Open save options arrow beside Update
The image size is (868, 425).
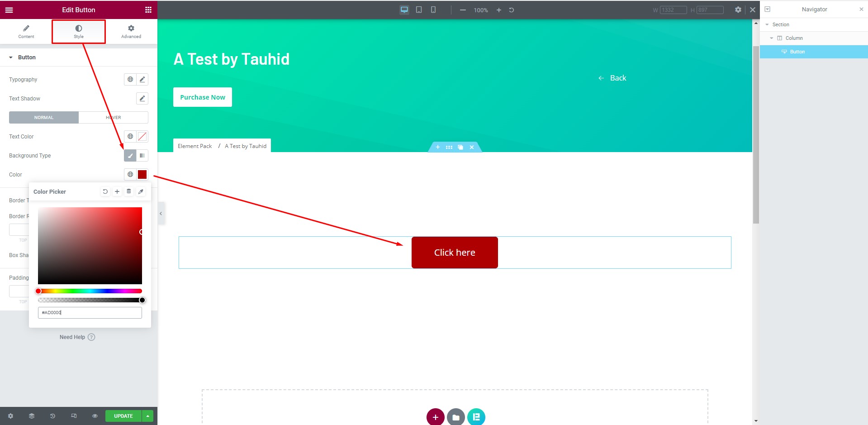click(148, 416)
